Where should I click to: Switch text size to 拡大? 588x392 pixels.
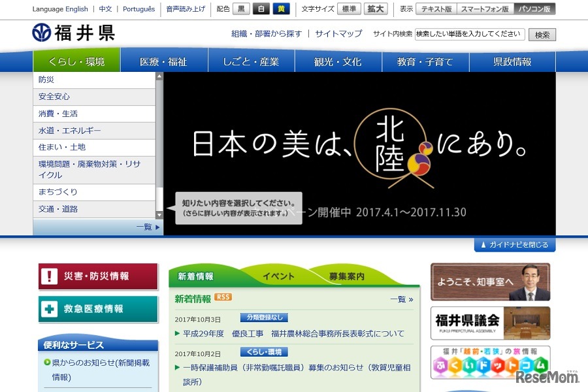coord(378,8)
